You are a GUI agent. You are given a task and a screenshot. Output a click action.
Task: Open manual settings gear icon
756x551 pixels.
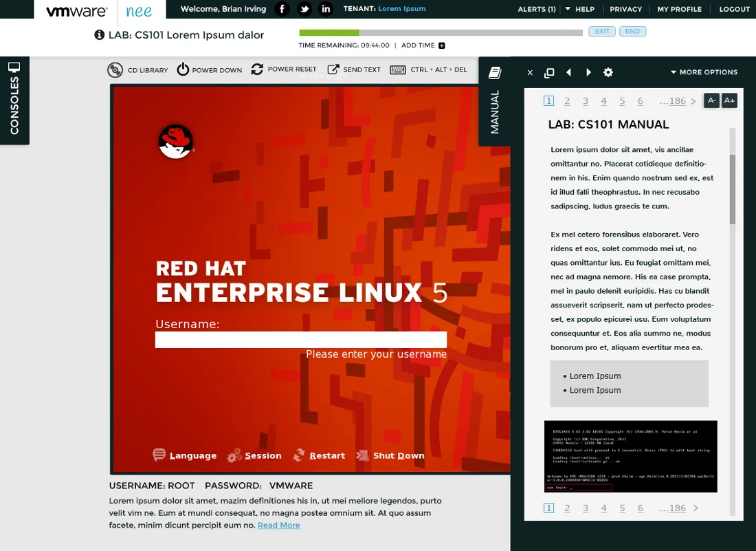coord(608,72)
